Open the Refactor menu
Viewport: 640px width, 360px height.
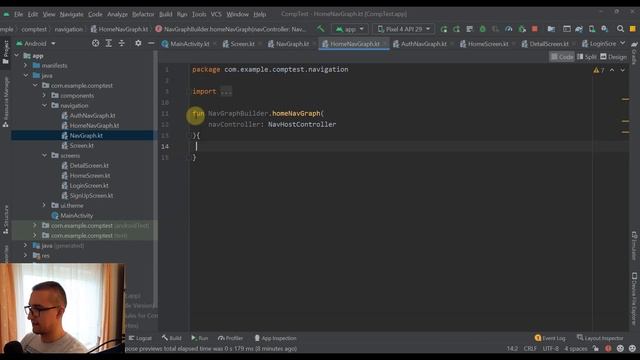tap(143, 14)
